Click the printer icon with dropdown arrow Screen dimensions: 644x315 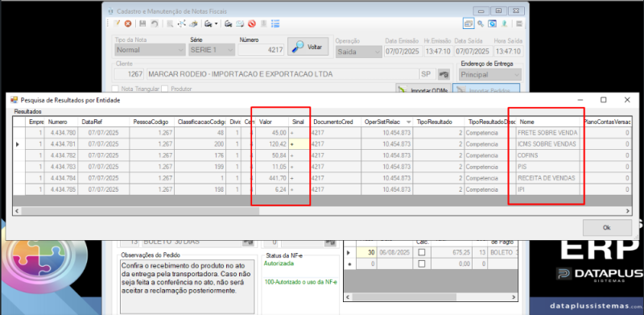(x=211, y=24)
